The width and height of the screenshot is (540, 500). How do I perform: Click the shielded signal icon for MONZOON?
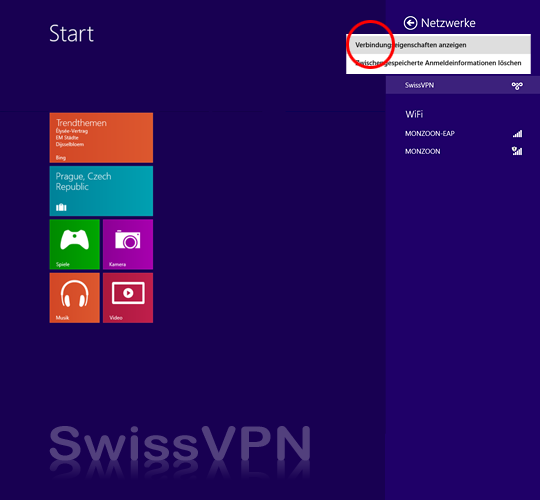tap(517, 151)
